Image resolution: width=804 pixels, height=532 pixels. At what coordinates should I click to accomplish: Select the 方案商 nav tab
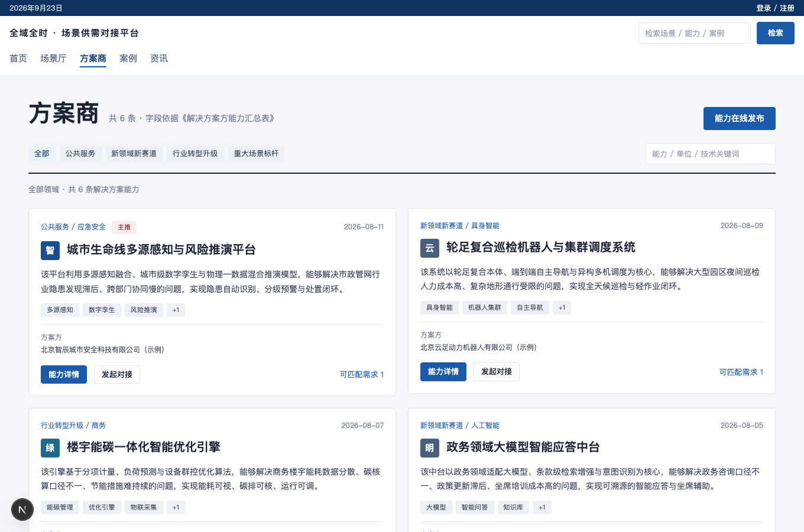[93, 59]
